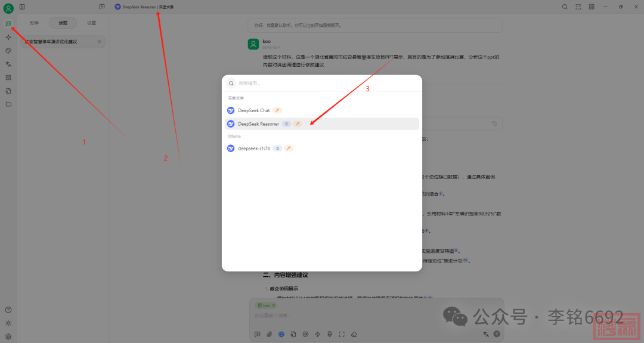Open the chat assistant icon in left sidebar
The image size is (644, 343).
[8, 24]
